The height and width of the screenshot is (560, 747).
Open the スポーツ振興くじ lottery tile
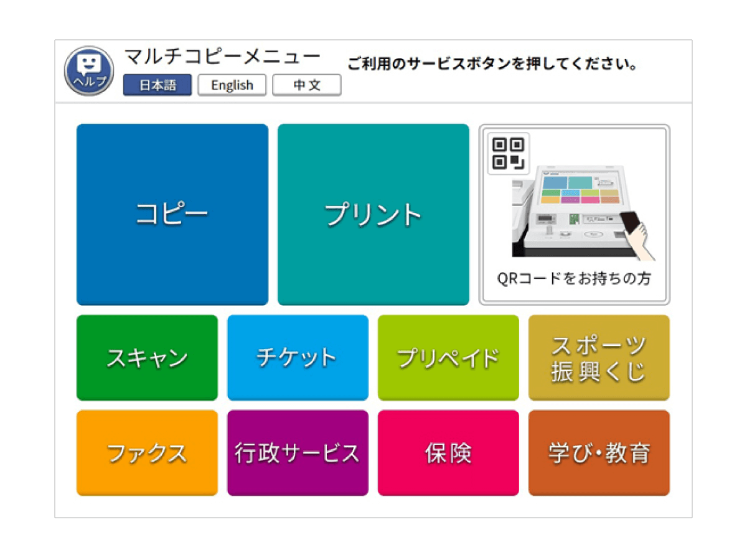599,358
